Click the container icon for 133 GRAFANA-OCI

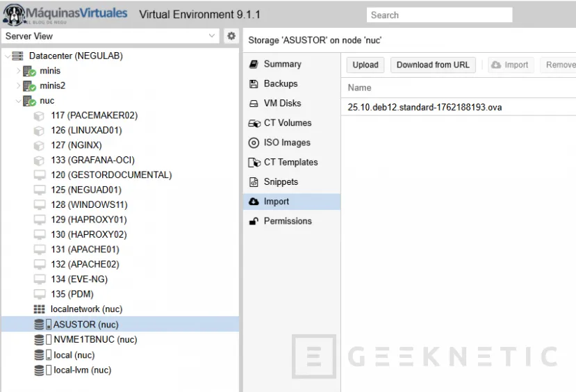pyautogui.click(x=39, y=160)
